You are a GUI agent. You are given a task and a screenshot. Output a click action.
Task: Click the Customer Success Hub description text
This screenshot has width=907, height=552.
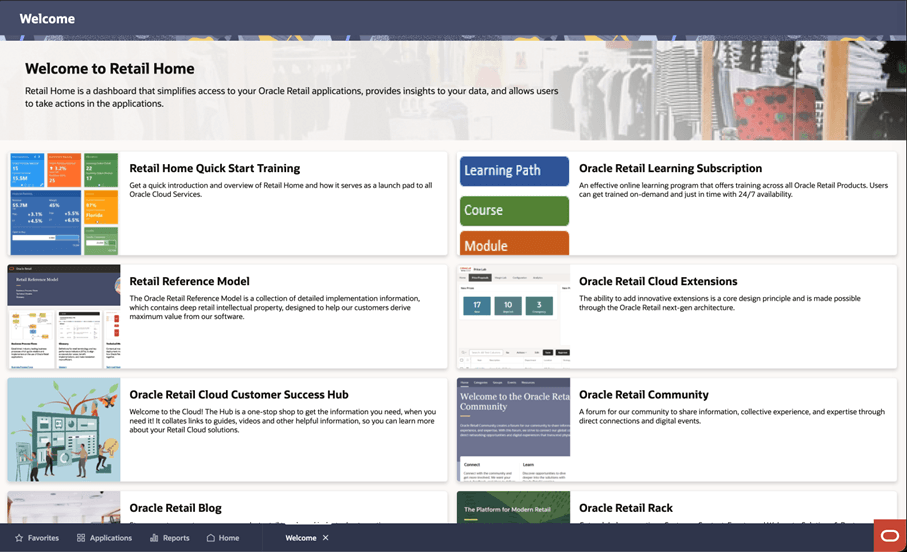pyautogui.click(x=282, y=421)
